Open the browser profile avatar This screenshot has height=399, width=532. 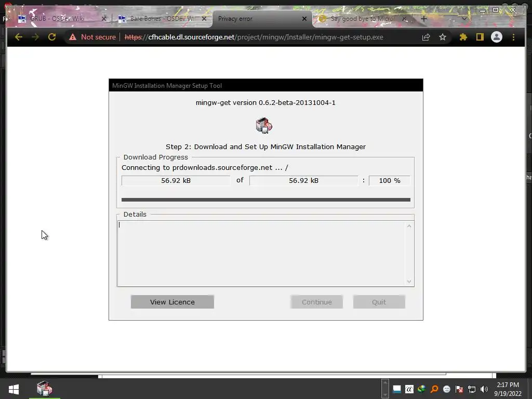(x=496, y=37)
